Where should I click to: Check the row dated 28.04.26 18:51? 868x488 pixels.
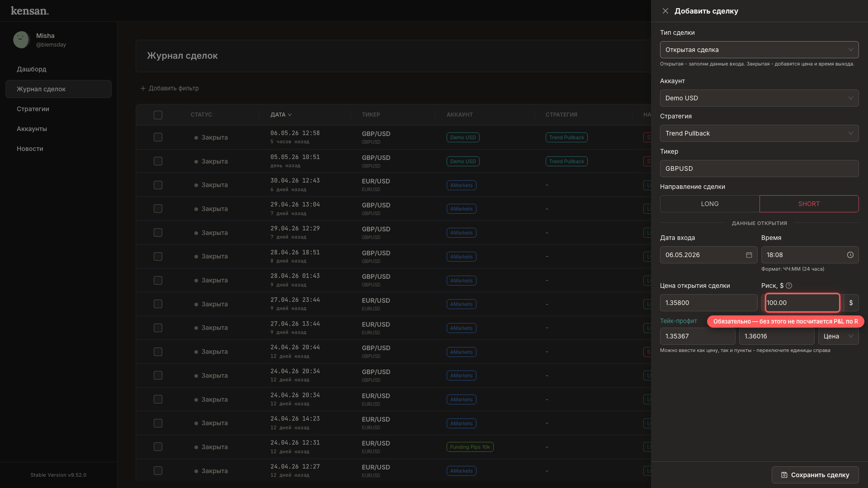(158, 256)
